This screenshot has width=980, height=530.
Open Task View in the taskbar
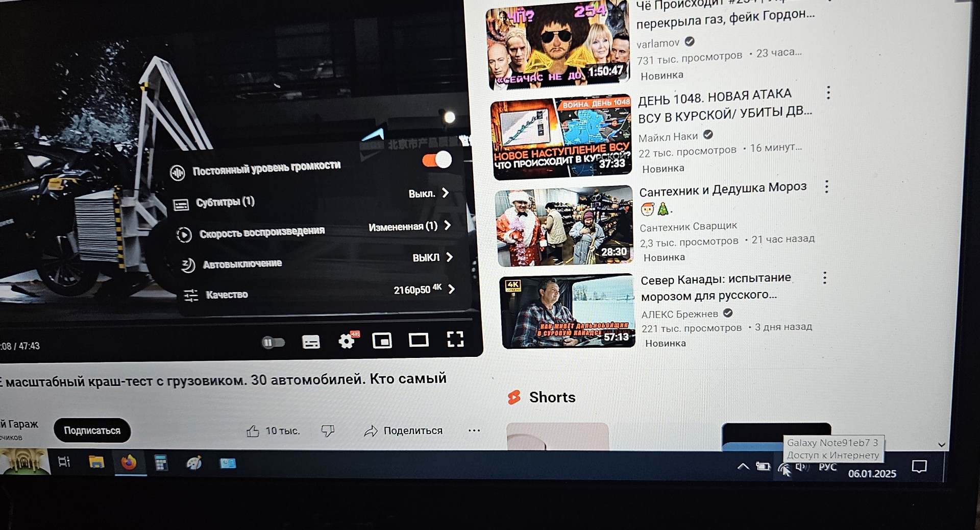coord(64,462)
